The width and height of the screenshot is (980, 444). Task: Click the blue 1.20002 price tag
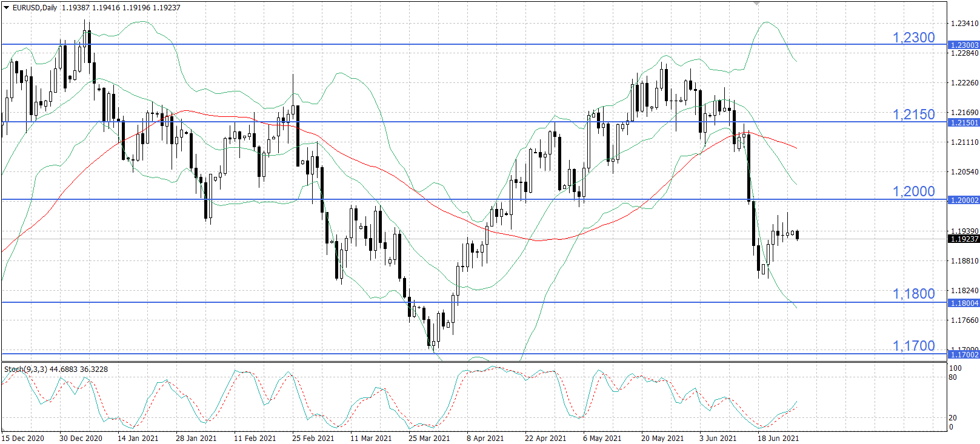[964, 200]
